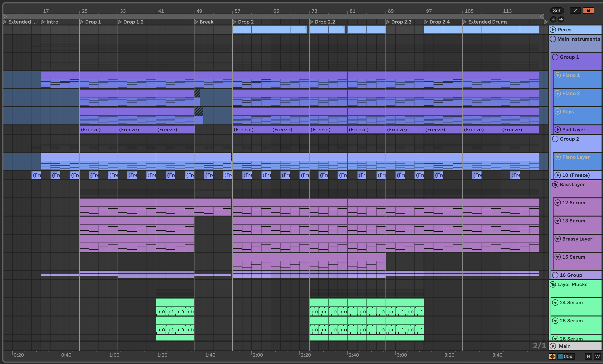Click the Layer Plucks group fold icon
Image resolution: width=603 pixels, height=364 pixels.
coord(553,284)
